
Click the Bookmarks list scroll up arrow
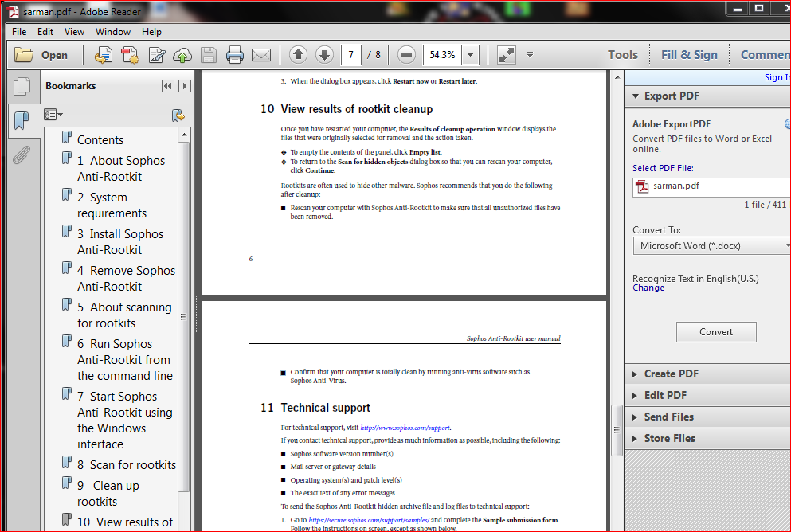click(184, 135)
